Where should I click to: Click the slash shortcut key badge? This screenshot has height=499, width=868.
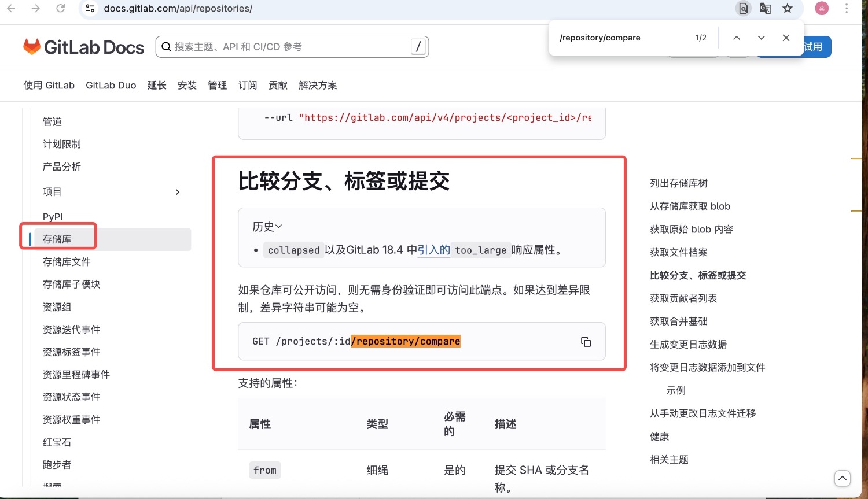pyautogui.click(x=418, y=47)
